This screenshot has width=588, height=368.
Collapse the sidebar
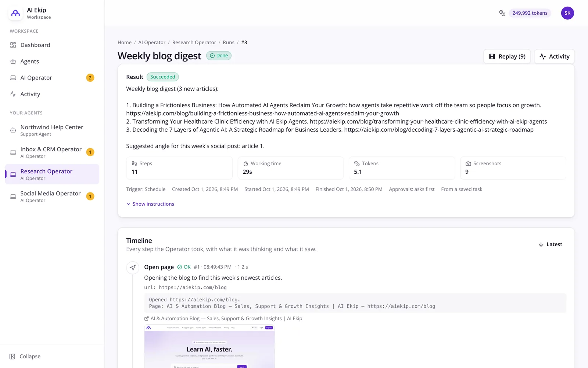25,356
